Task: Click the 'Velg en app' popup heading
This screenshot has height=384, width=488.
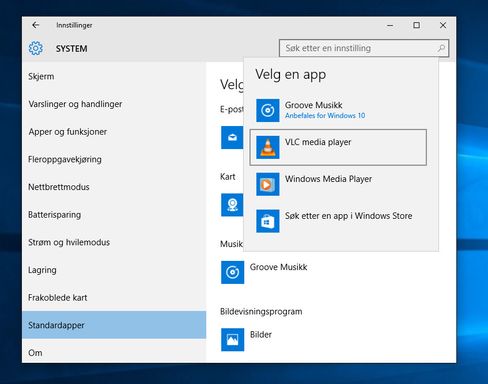Action: point(291,75)
